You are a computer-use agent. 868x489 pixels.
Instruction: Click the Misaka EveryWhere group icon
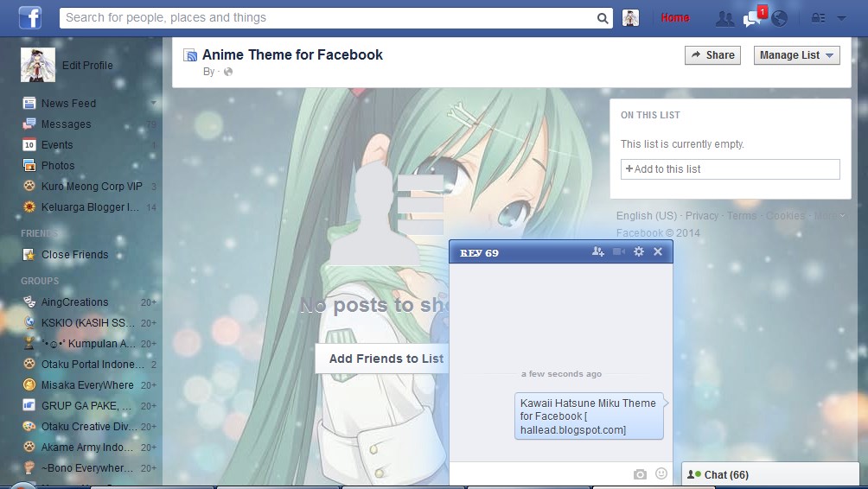29,385
